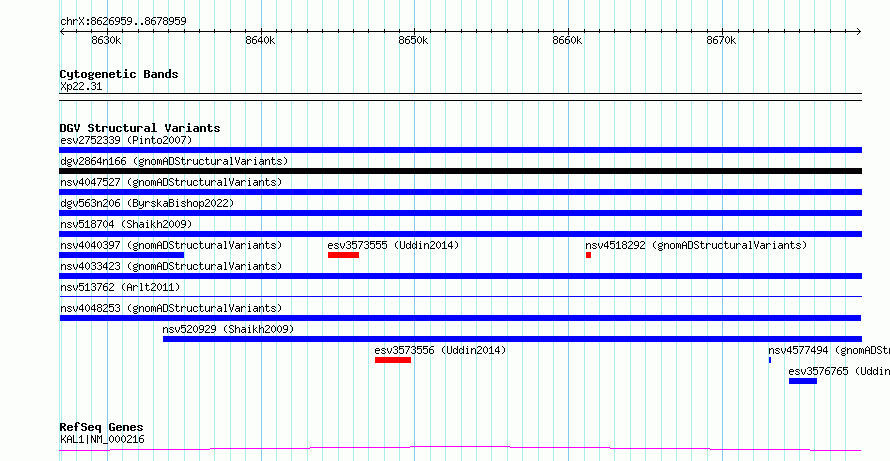Click the KAL1|NM_000216 gene label
This screenshot has height=461, width=890.
102,439
